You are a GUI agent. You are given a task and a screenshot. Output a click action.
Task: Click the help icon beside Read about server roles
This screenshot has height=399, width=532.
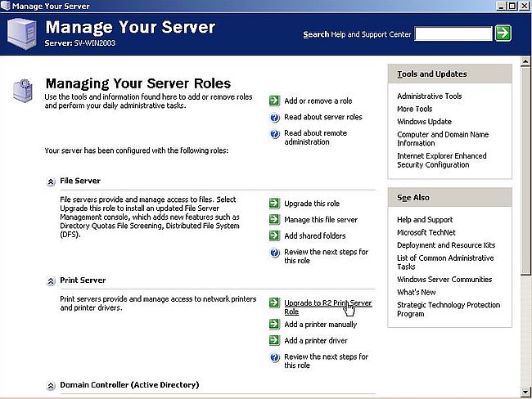click(x=274, y=117)
